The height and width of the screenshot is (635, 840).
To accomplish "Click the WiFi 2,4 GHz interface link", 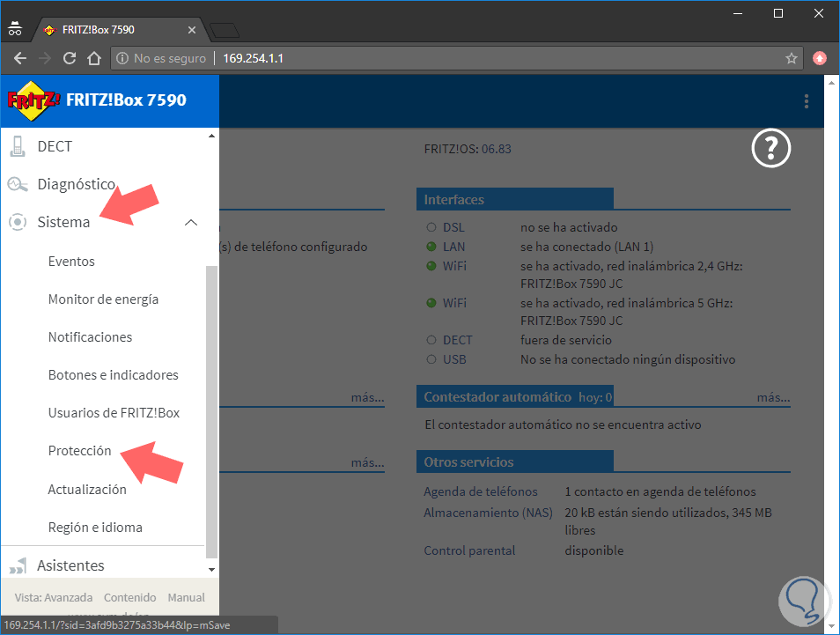I will 454,266.
